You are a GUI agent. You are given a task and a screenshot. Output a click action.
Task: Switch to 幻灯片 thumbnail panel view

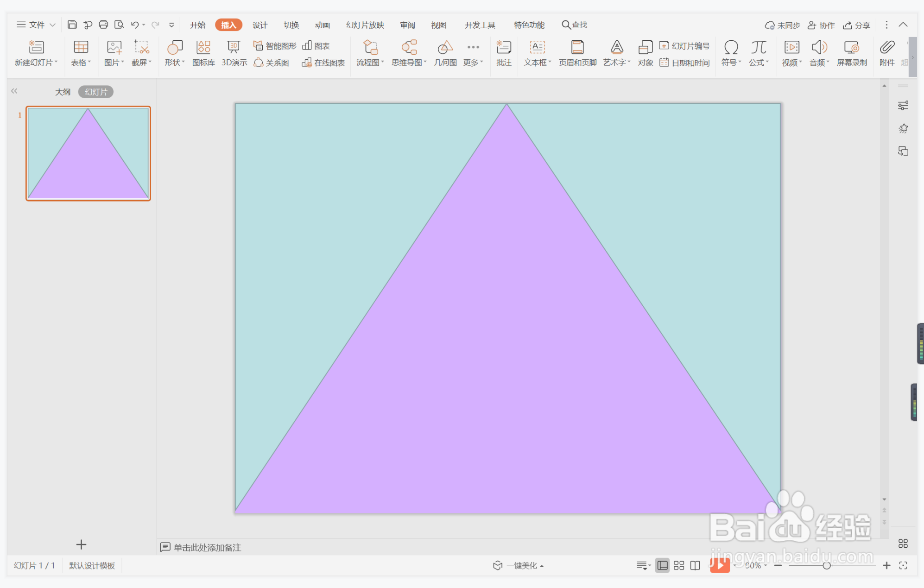point(96,92)
